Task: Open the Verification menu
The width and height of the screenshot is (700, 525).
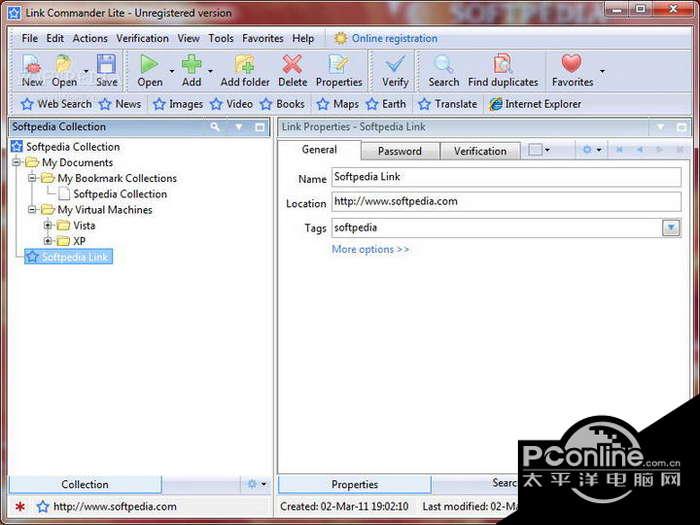Action: click(142, 38)
